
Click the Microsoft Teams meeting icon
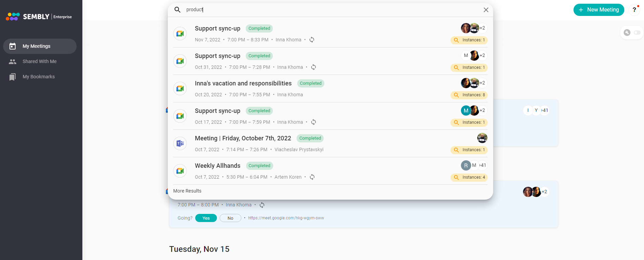pos(180,143)
